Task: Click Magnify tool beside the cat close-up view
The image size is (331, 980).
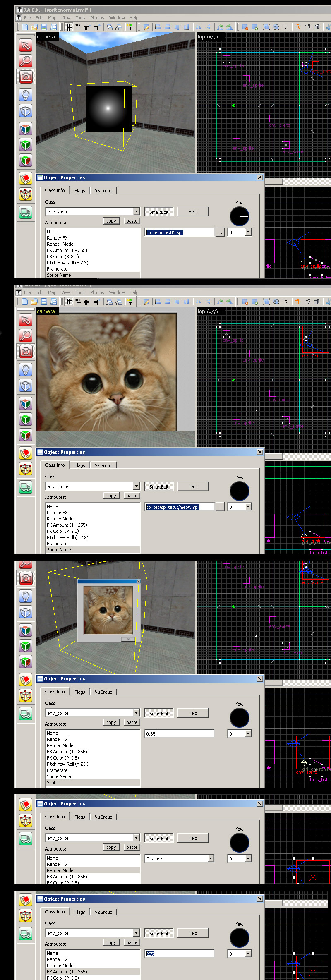Action: [26, 335]
